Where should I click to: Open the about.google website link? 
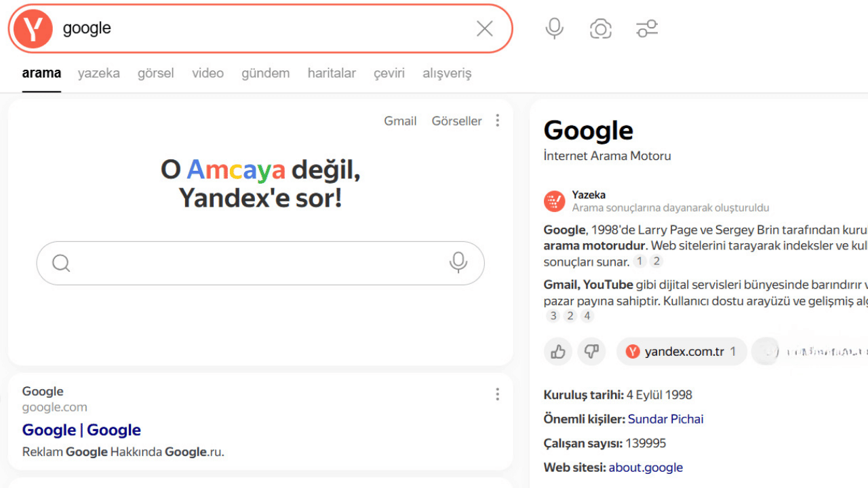[x=646, y=468]
